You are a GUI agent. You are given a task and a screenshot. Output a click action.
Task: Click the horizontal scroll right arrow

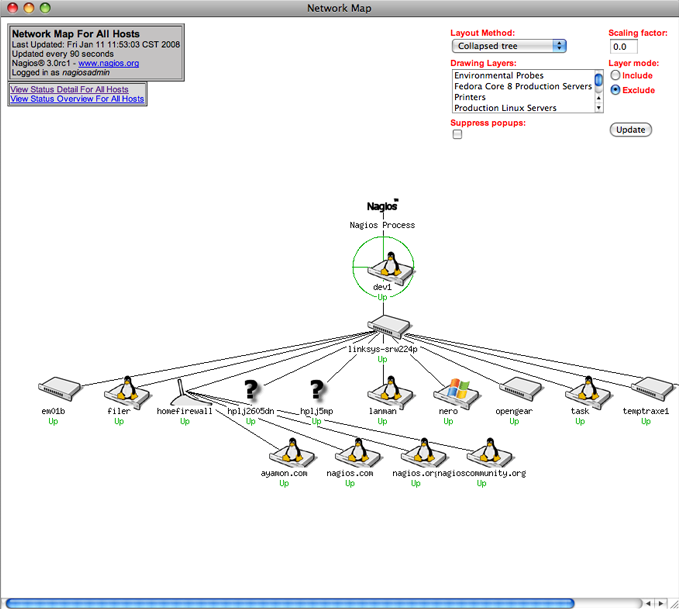point(661,603)
